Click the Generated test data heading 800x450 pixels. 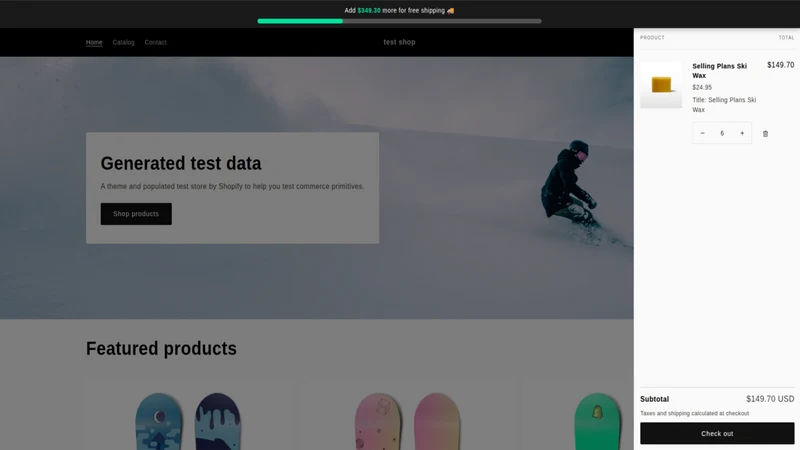[x=181, y=163]
